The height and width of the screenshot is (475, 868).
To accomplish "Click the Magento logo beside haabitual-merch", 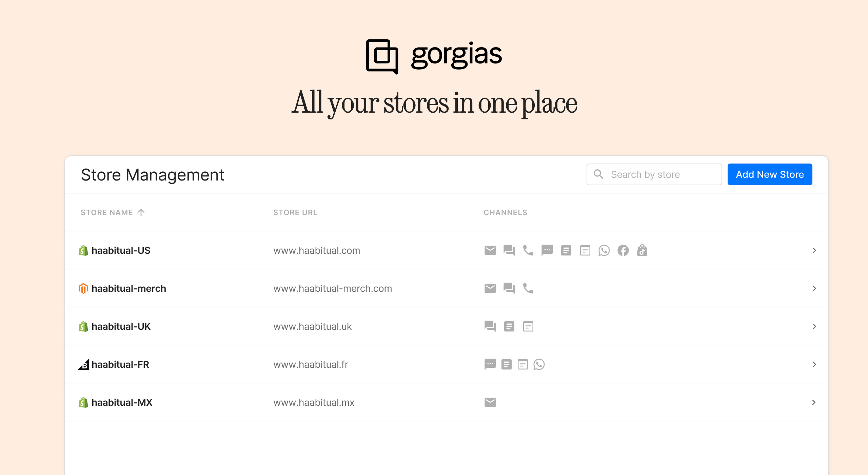I will coord(83,288).
